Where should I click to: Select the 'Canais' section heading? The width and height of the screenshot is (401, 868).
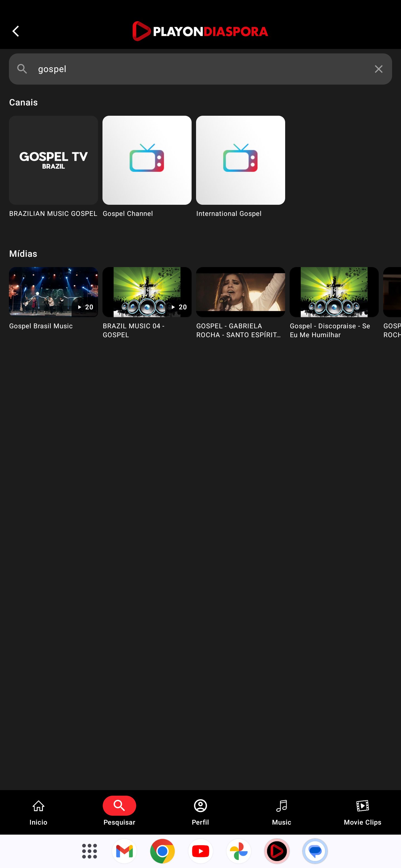(23, 102)
